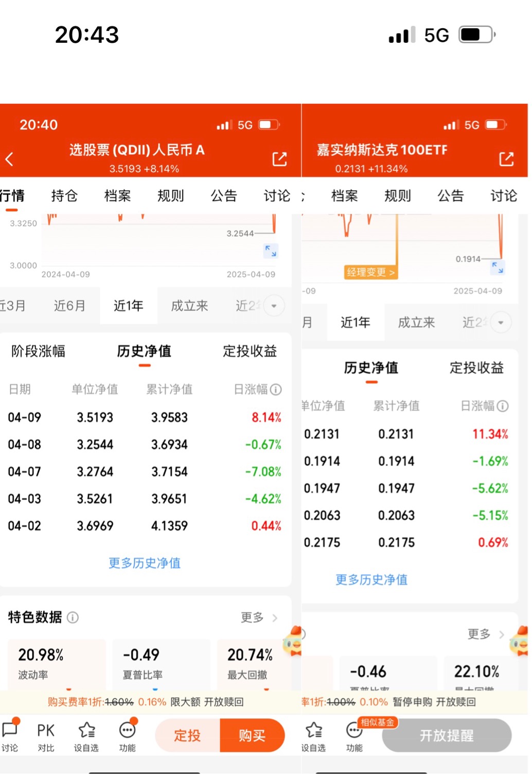Tap 经理变更 marker on right chart

370,272
